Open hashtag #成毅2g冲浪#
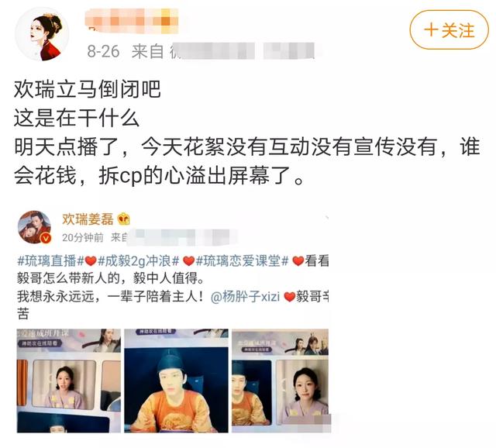Viewport: 496px width, 448px height. (139, 261)
